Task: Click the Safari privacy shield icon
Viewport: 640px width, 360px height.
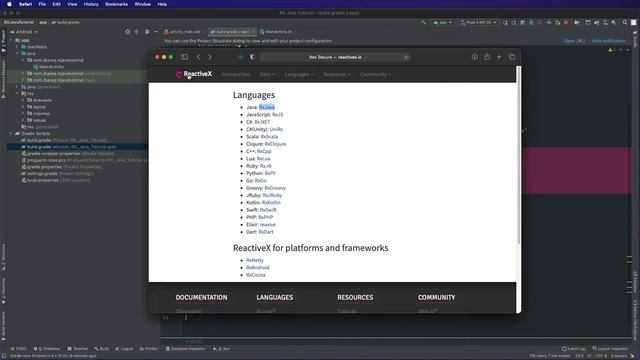Action: click(252, 57)
